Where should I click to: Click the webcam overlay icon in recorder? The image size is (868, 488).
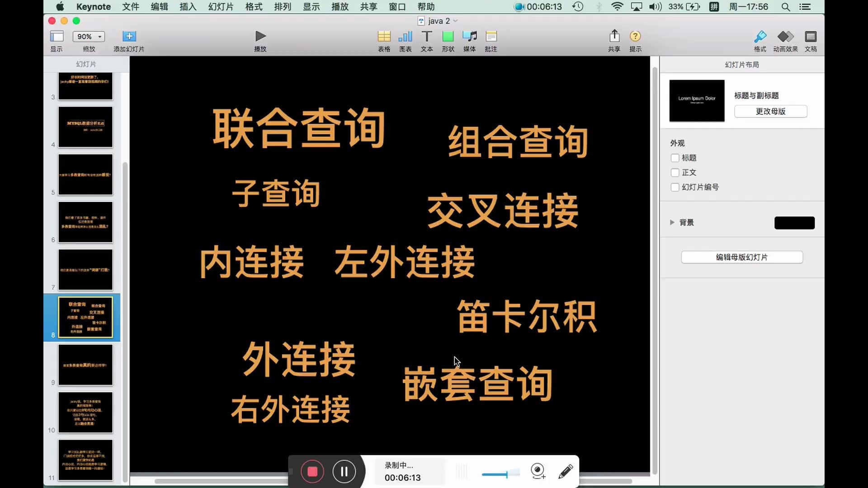(538, 471)
